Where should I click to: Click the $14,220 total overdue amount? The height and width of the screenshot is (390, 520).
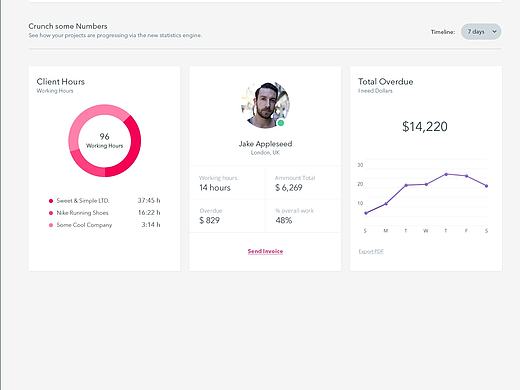coord(425,127)
